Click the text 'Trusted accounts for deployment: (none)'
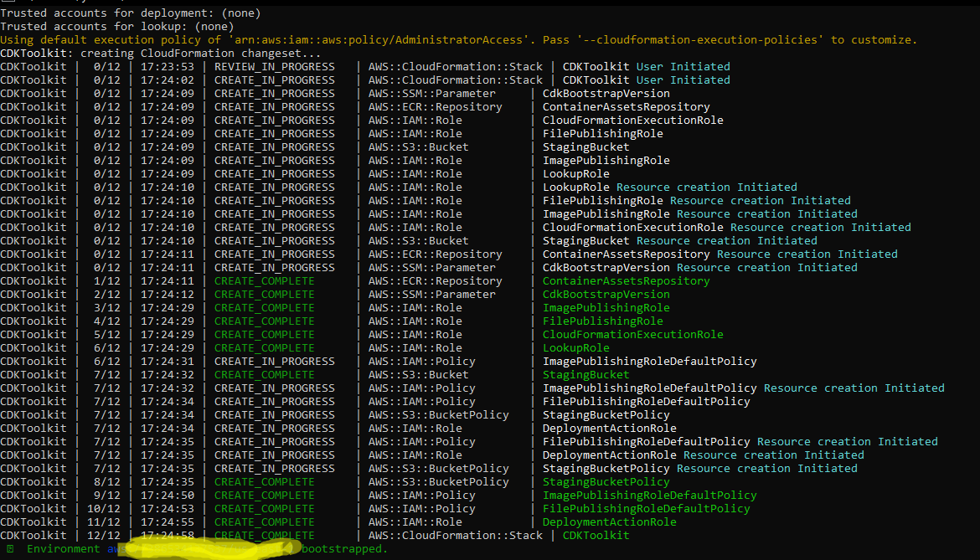The height and width of the screenshot is (560, 980). tap(130, 13)
